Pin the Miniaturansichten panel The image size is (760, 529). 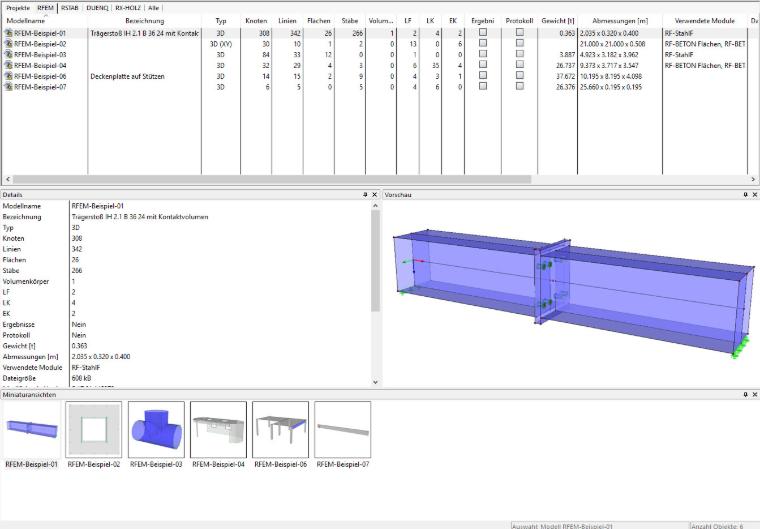745,395
